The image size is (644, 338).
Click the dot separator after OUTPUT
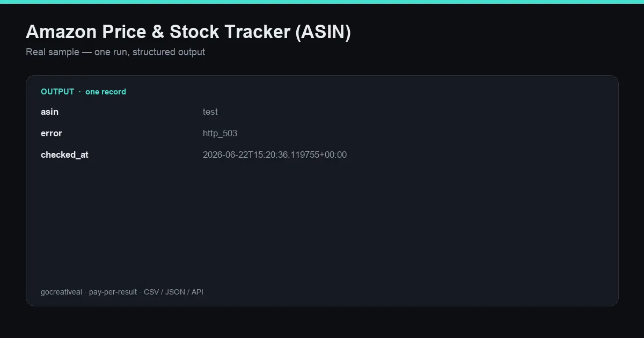[x=80, y=92]
